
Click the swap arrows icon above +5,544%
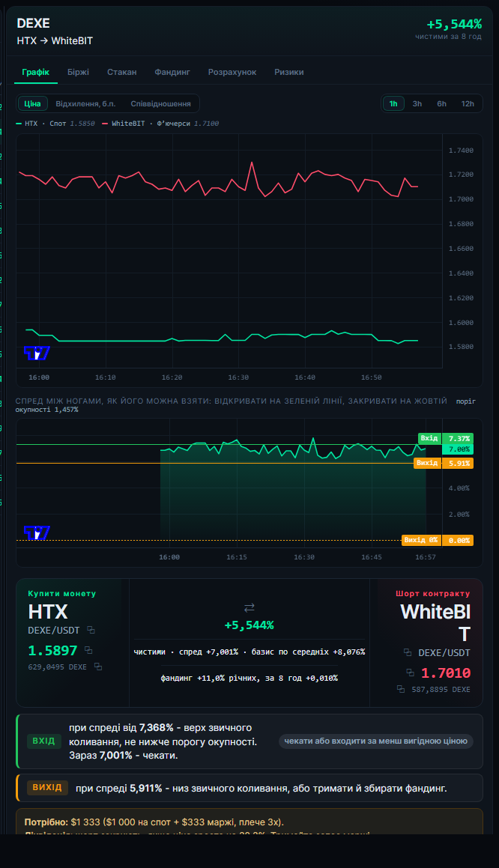click(x=250, y=608)
